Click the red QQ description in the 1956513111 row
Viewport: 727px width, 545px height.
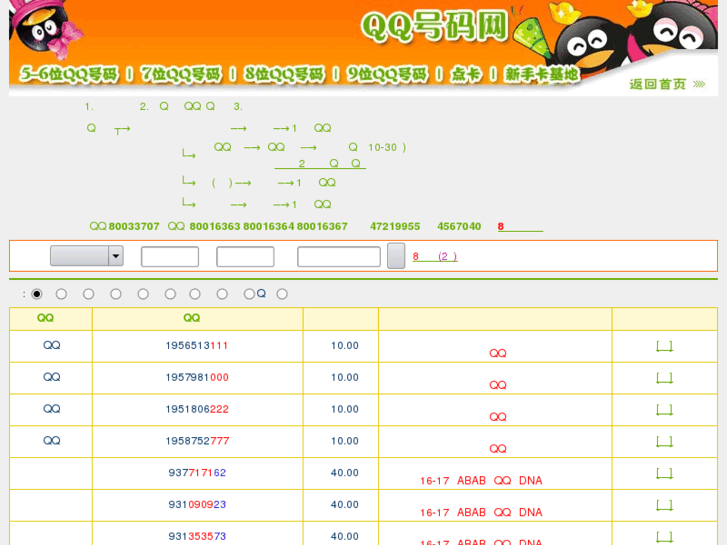click(498, 353)
